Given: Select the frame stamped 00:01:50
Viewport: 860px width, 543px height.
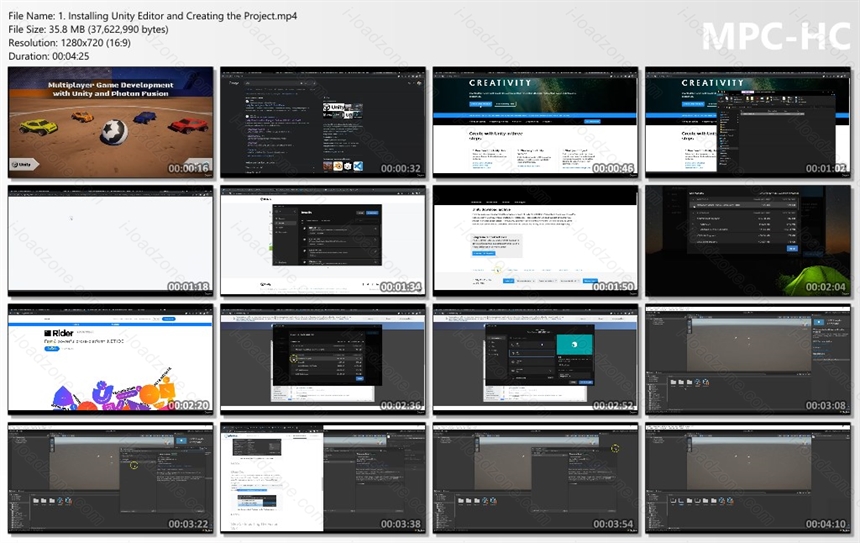Looking at the screenshot, I should (535, 241).
